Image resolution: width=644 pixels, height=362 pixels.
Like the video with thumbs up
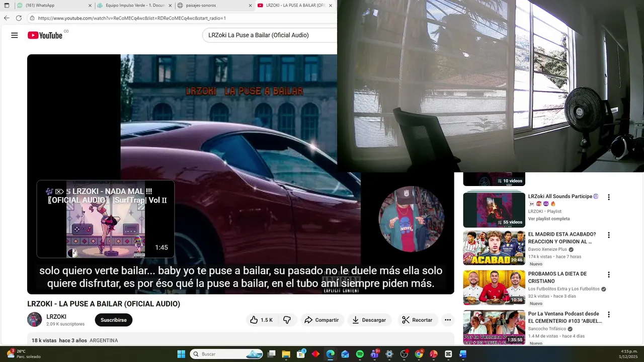tap(261, 320)
